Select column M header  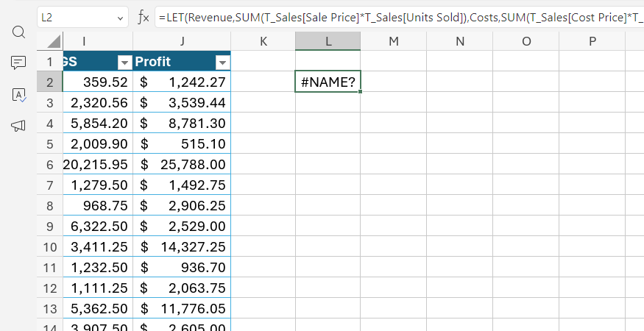point(394,41)
